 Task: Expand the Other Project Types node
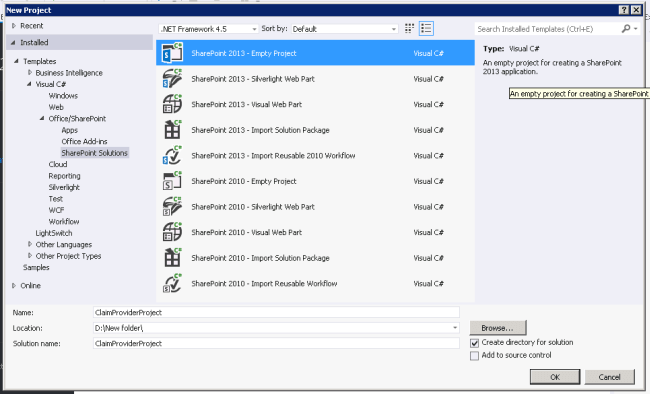pyautogui.click(x=29, y=256)
